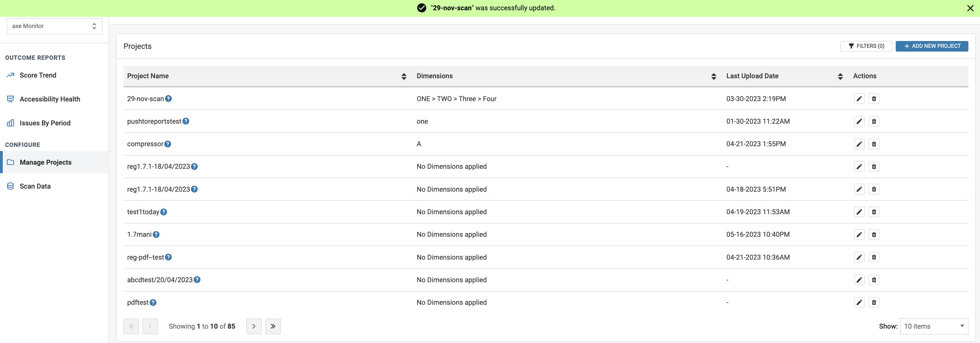980x343 pixels.
Task: Delete the test1today project
Action: (x=874, y=212)
